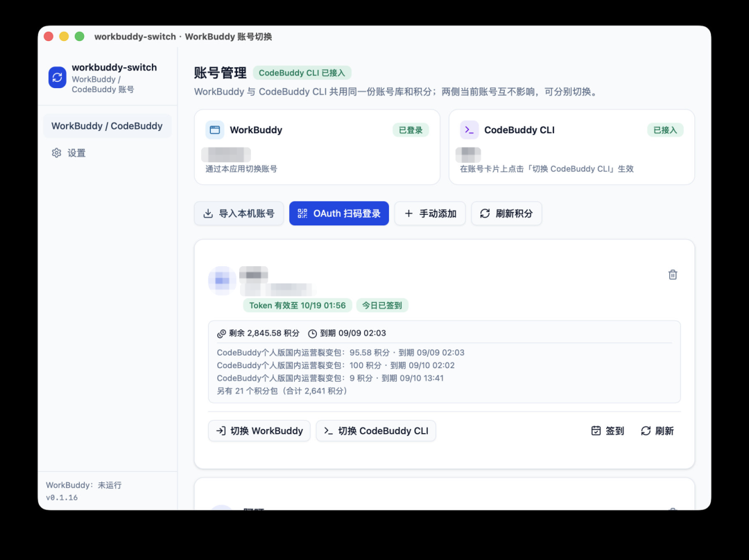Screen dimensions: 749x560
Task: Click the clock icon beside 到期
Action: pos(312,333)
